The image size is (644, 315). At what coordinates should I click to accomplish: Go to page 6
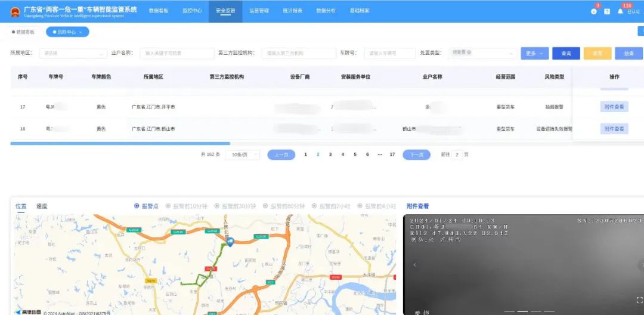coord(367,155)
